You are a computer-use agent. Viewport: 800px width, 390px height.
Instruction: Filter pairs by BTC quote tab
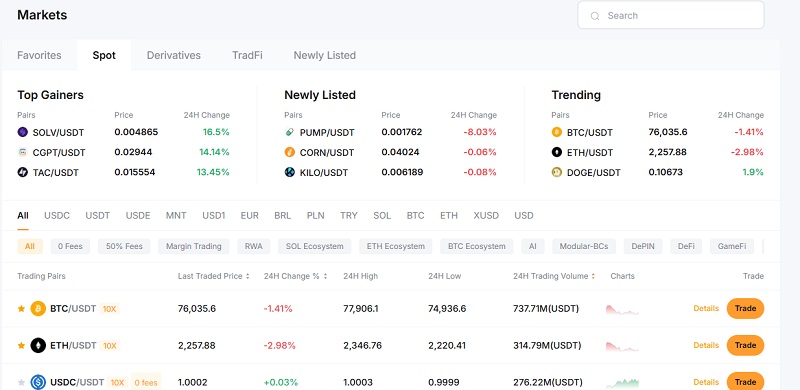coord(415,215)
